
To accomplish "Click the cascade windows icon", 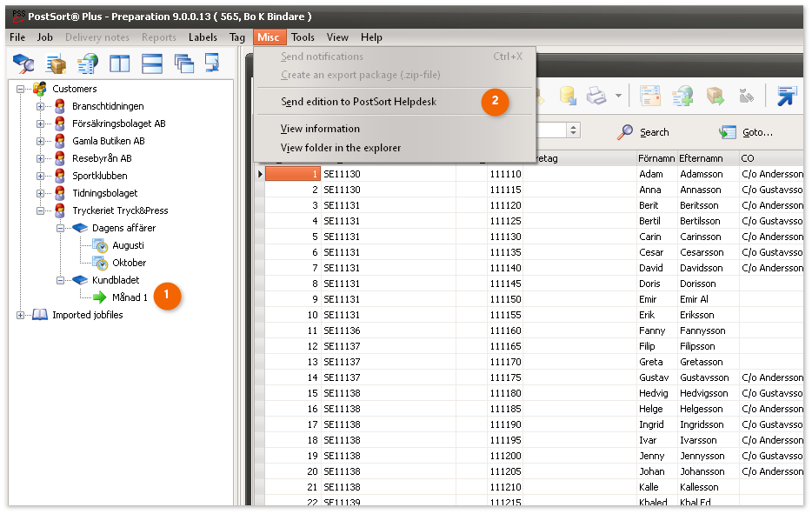I will [x=183, y=64].
